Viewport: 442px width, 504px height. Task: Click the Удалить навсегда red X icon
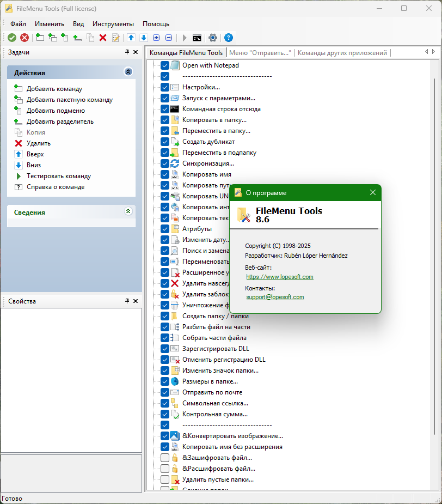(175, 283)
